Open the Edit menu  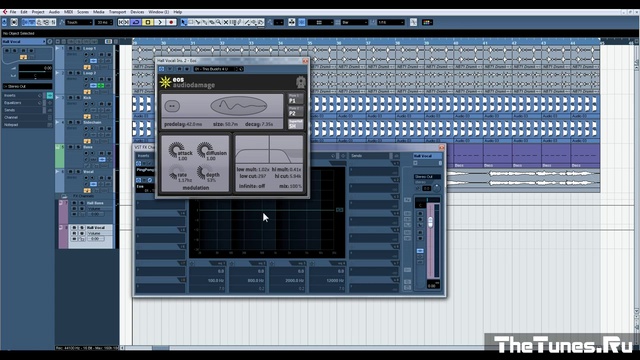click(24, 12)
